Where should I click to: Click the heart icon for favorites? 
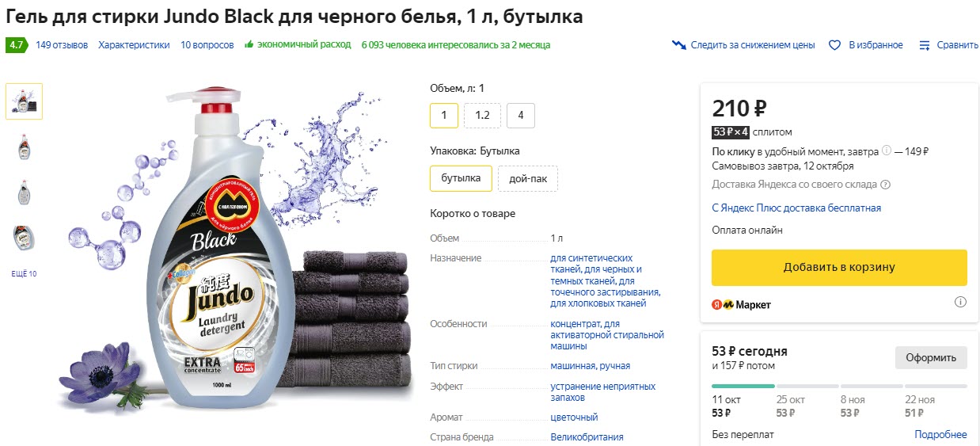834,45
